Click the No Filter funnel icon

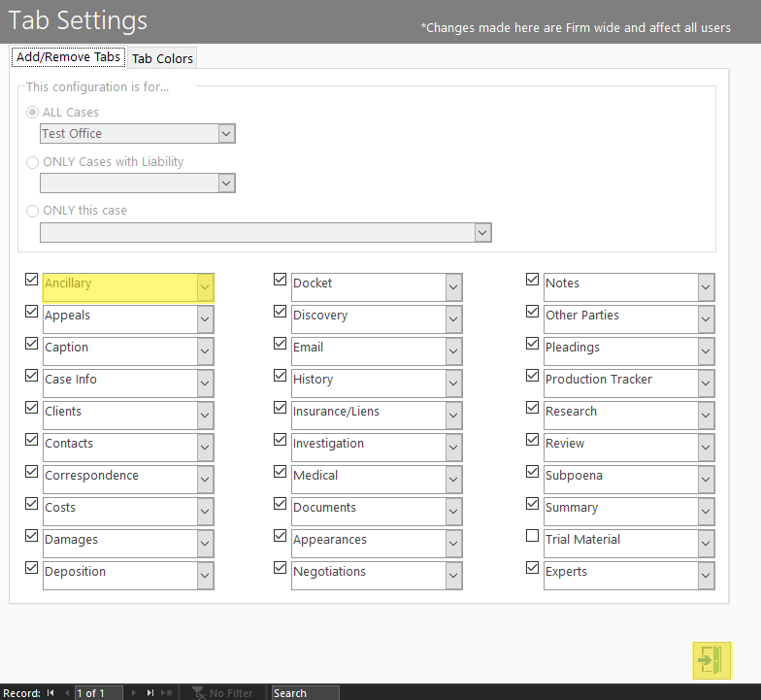(x=198, y=693)
